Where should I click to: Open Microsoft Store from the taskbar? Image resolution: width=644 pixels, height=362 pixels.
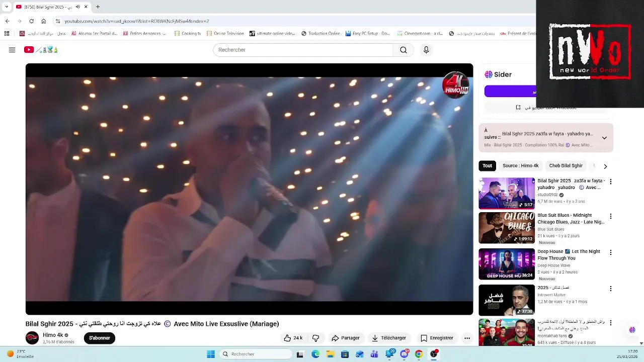tap(345, 354)
